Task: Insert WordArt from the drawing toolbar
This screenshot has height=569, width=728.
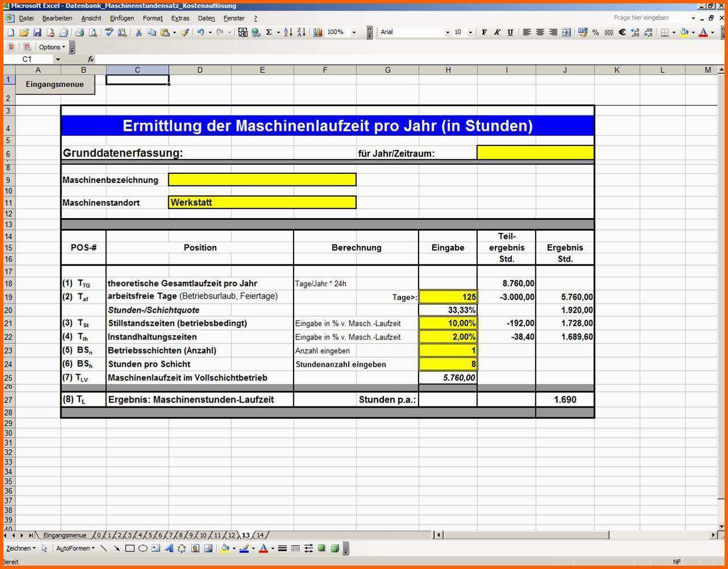Action: pos(169,549)
